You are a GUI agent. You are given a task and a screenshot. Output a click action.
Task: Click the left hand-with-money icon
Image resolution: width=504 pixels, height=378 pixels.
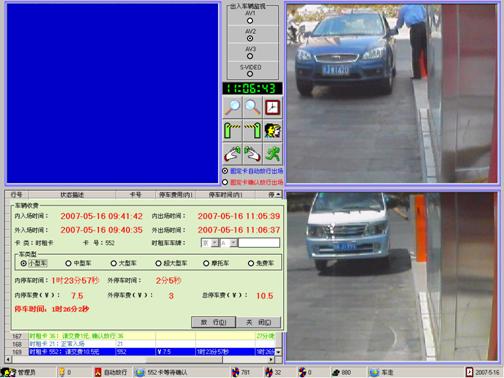[232, 153]
